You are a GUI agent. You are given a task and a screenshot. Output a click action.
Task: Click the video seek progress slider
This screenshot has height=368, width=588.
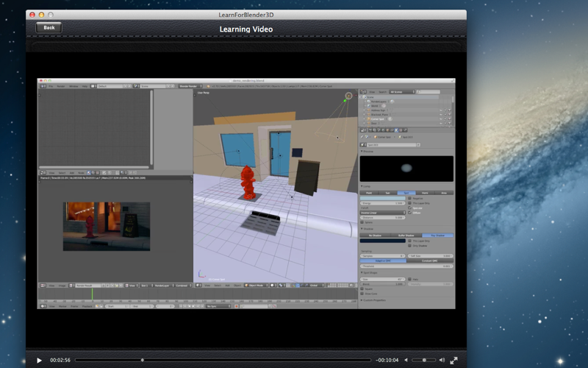tap(223, 360)
